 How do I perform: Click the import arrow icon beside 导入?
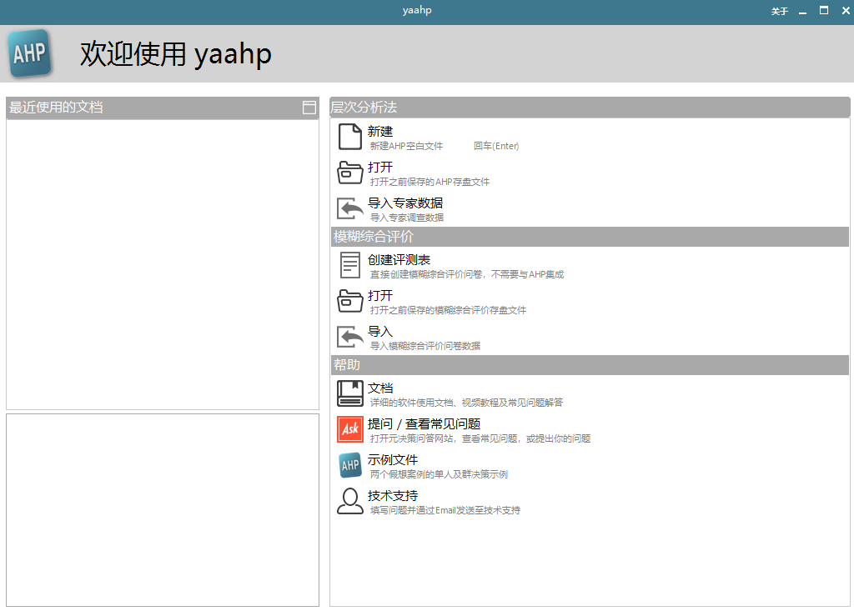tap(349, 337)
